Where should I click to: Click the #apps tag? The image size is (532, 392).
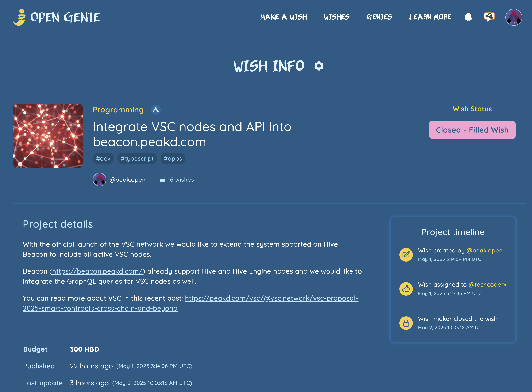pyautogui.click(x=173, y=158)
